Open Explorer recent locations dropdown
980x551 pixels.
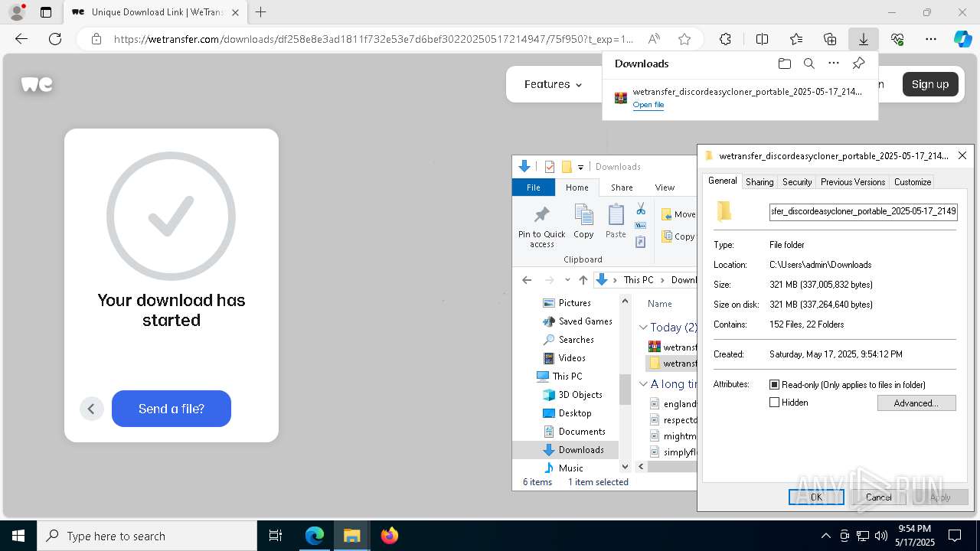[x=567, y=280]
